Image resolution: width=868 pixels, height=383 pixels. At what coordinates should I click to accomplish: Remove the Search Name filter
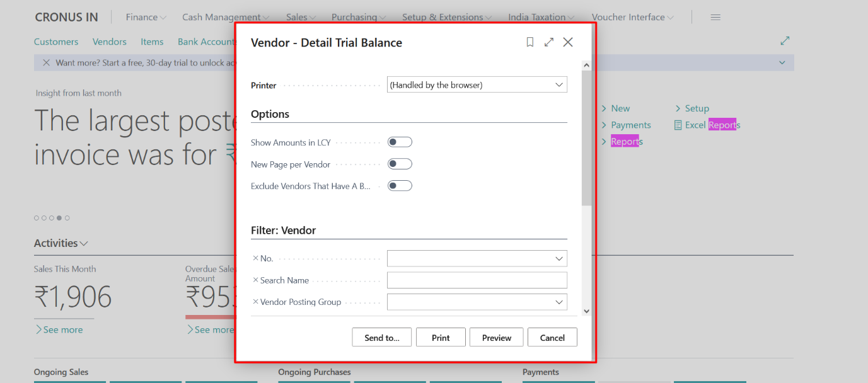pyautogui.click(x=255, y=280)
